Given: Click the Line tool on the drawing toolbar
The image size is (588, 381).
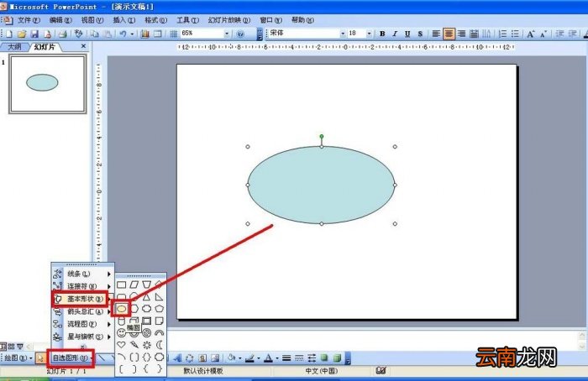Looking at the screenshot, I should click(x=102, y=358).
